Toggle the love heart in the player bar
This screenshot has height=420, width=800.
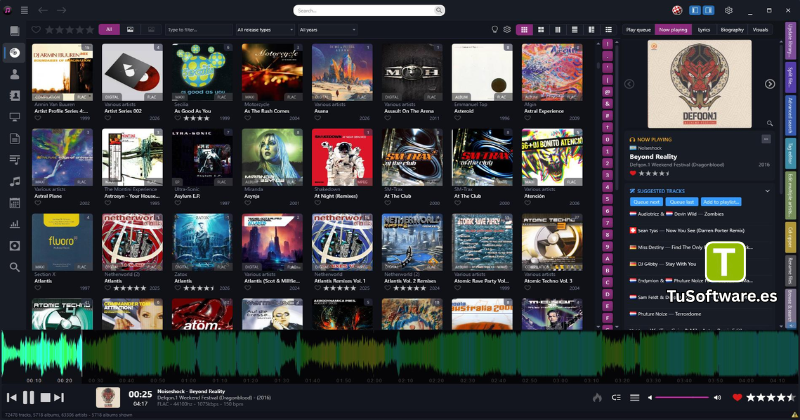click(x=737, y=397)
